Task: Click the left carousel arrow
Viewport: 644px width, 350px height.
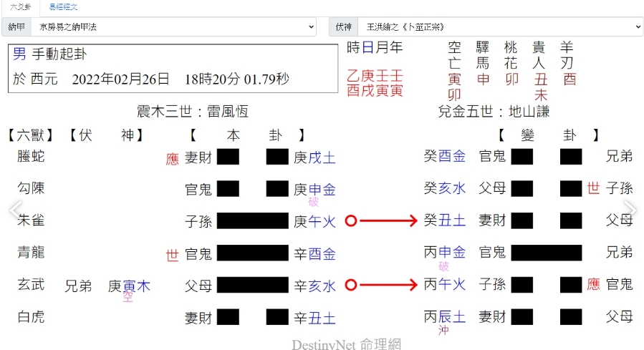Action: (x=13, y=210)
